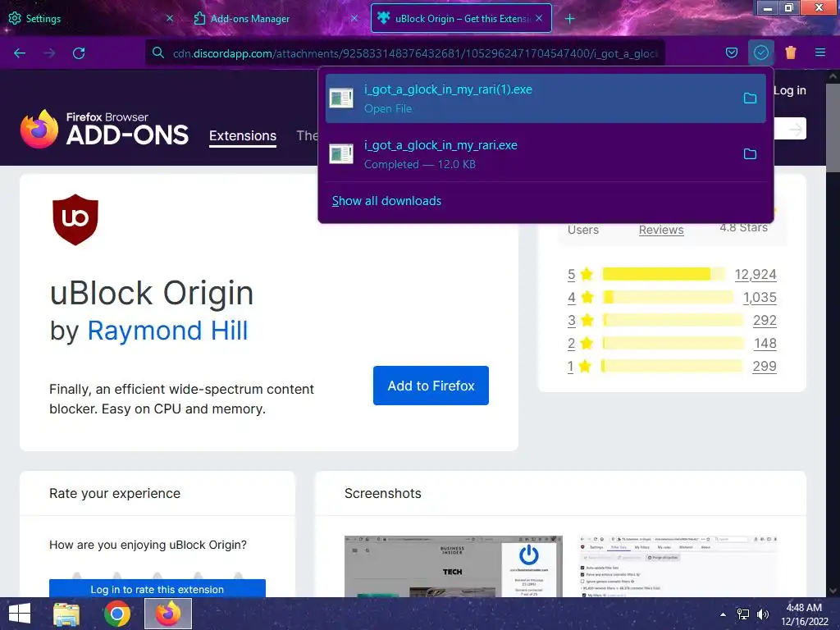This screenshot has height=630, width=840.
Task: Open 3-star reviews count 292
Action: click(x=765, y=321)
